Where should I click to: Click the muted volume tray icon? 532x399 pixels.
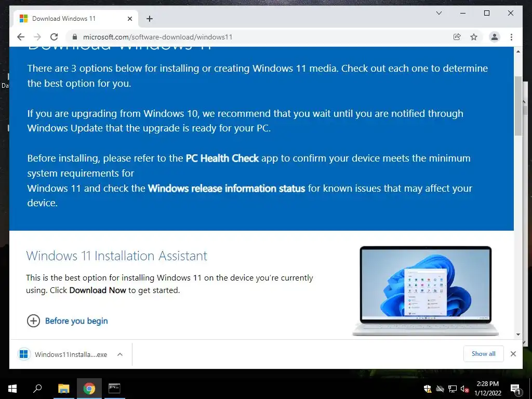point(464,389)
